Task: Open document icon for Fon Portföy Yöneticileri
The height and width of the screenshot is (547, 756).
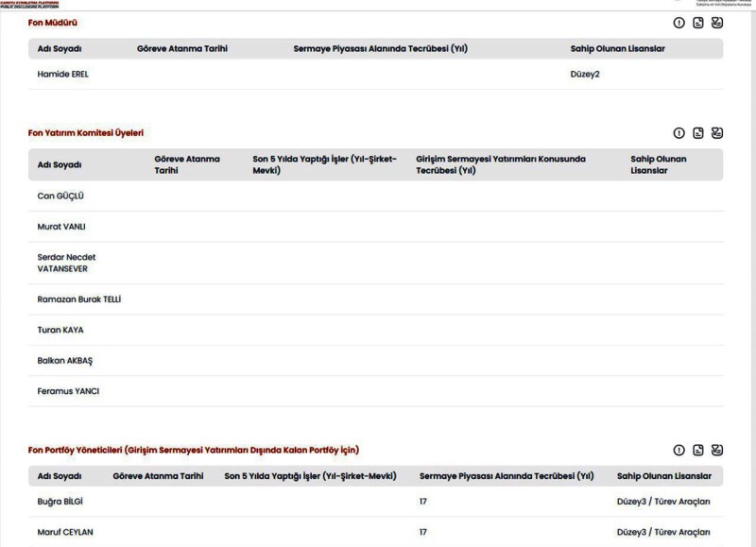Action: click(698, 450)
